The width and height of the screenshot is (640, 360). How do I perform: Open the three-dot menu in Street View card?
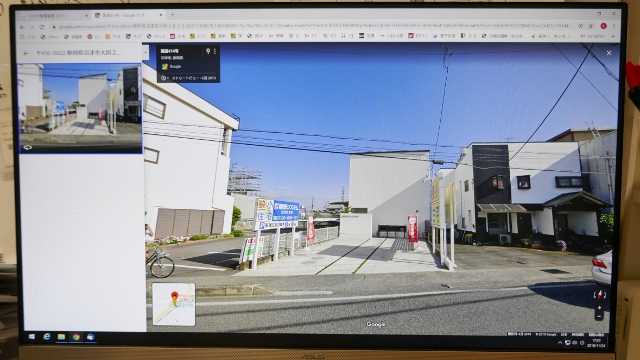click(215, 51)
